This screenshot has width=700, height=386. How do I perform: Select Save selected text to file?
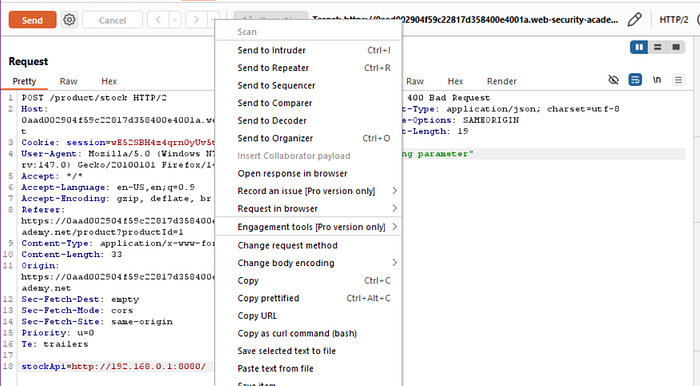[x=308, y=351]
